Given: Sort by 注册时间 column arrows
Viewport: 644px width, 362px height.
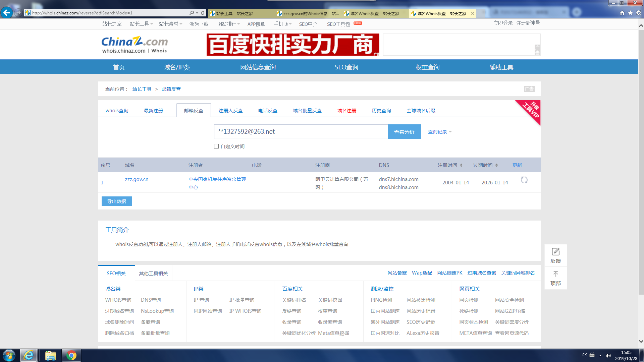Looking at the screenshot, I should coord(461,165).
